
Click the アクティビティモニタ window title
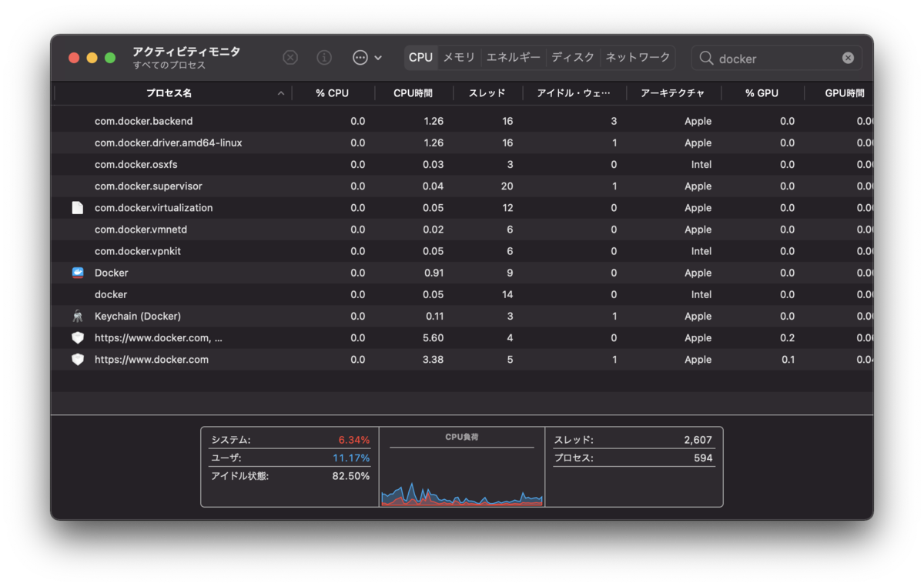pos(186,52)
